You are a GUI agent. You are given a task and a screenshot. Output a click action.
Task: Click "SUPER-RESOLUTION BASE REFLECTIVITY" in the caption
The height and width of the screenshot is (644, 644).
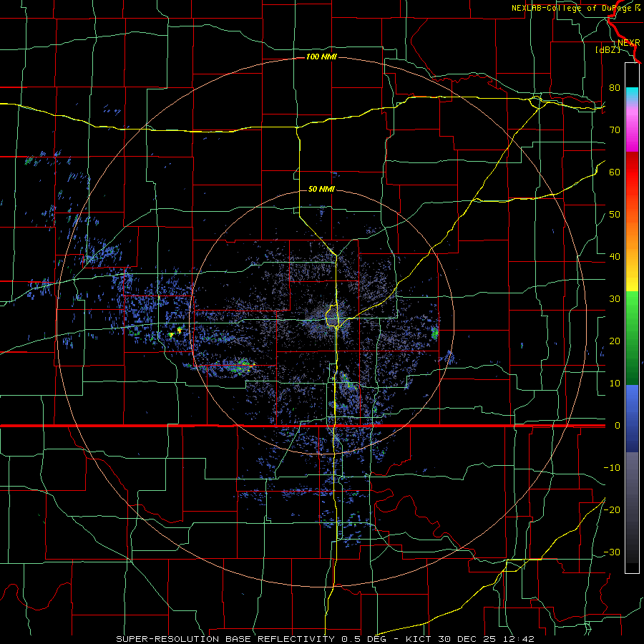tap(225, 639)
